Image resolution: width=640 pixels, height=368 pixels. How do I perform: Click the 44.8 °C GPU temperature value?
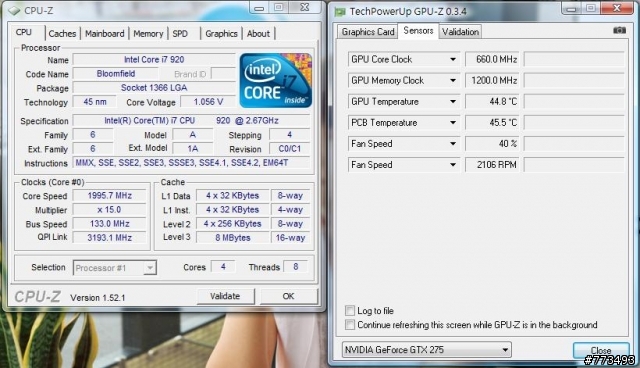click(492, 102)
